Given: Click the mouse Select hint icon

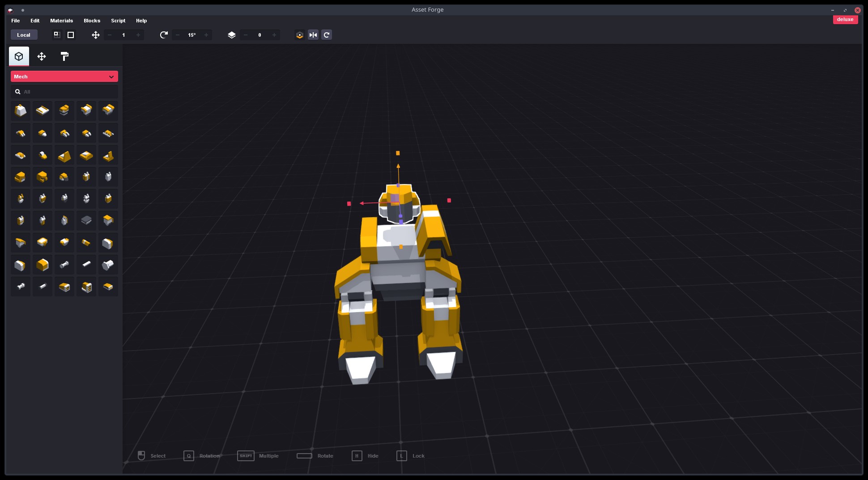Looking at the screenshot, I should [141, 455].
